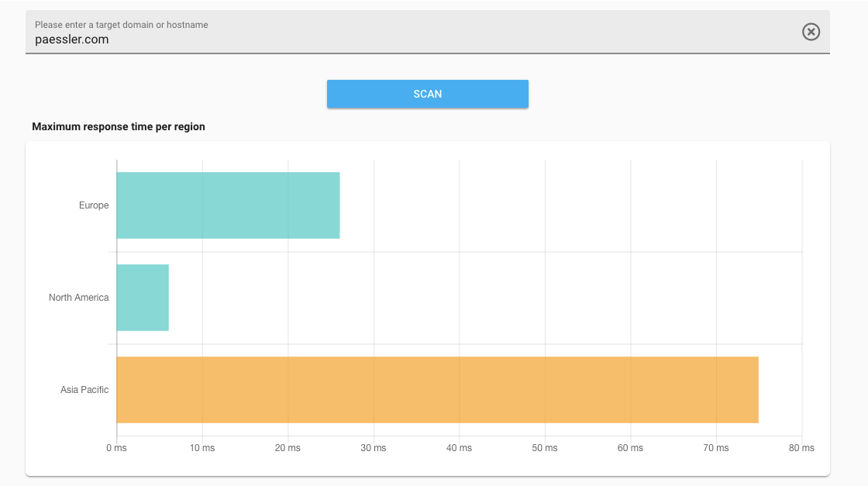Viewport: 868px width, 486px height.
Task: Click the '10 ms' axis tick label
Action: coord(202,448)
